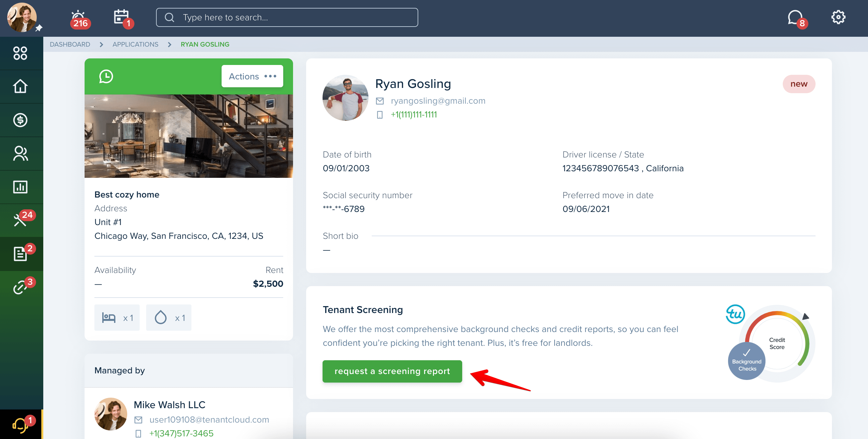This screenshot has height=439, width=868.
Task: Click the date of birth 09/01/2003
Action: (346, 168)
